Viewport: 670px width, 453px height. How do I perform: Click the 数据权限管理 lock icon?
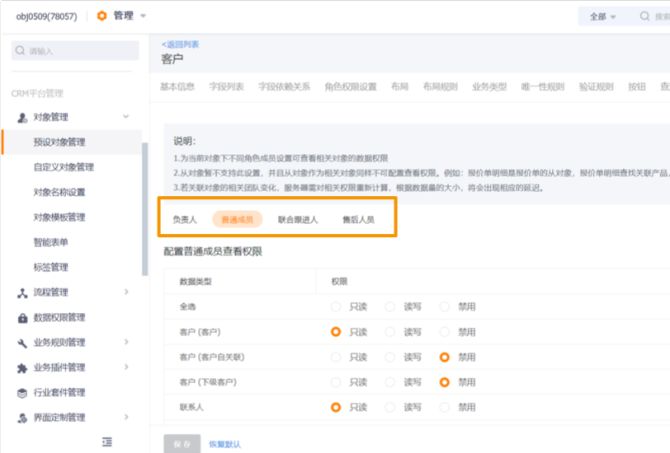23,317
